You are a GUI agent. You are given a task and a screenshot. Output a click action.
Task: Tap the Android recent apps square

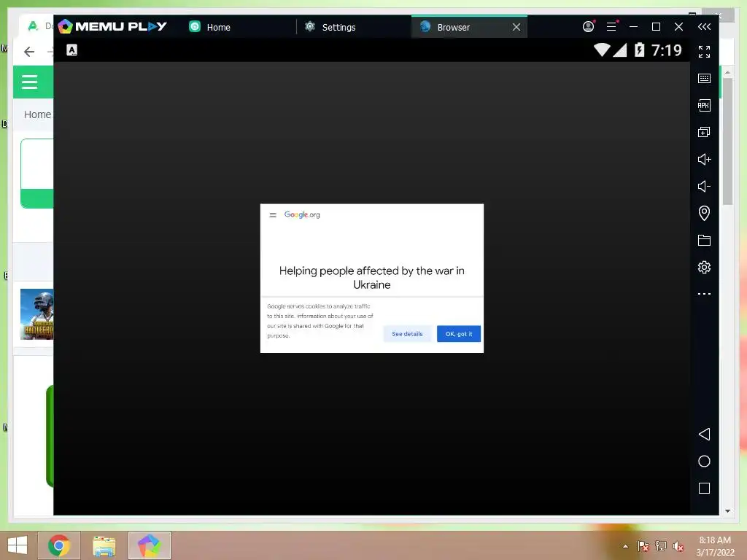(x=704, y=488)
